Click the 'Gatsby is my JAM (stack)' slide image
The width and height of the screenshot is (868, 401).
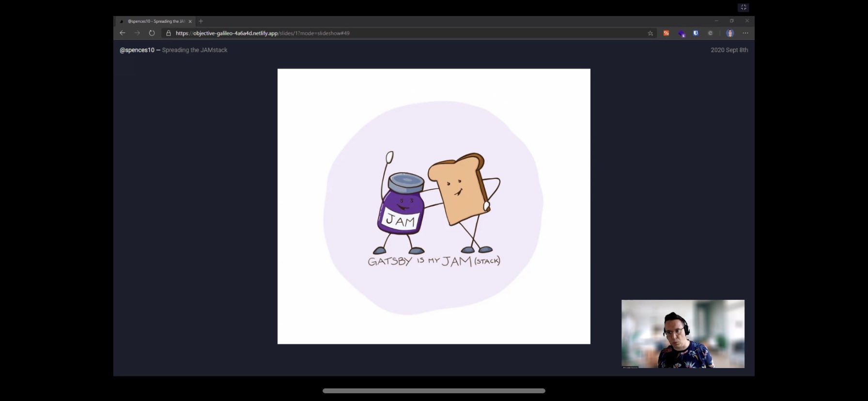tap(434, 206)
